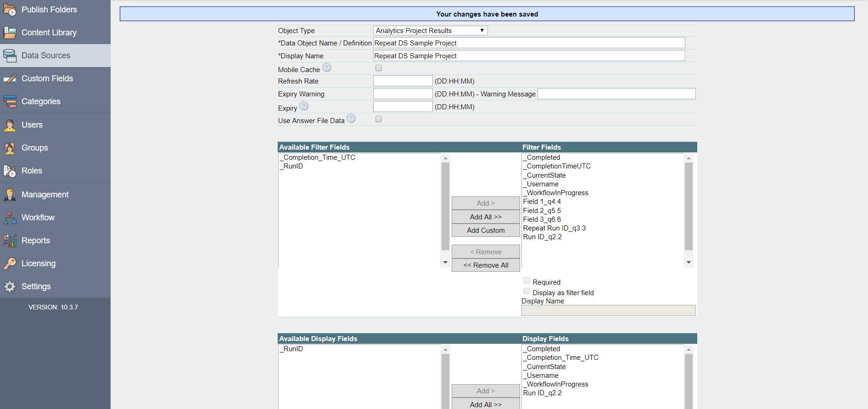Select _CurrentState in Filter Fields list
The image size is (868, 409).
(x=544, y=175)
